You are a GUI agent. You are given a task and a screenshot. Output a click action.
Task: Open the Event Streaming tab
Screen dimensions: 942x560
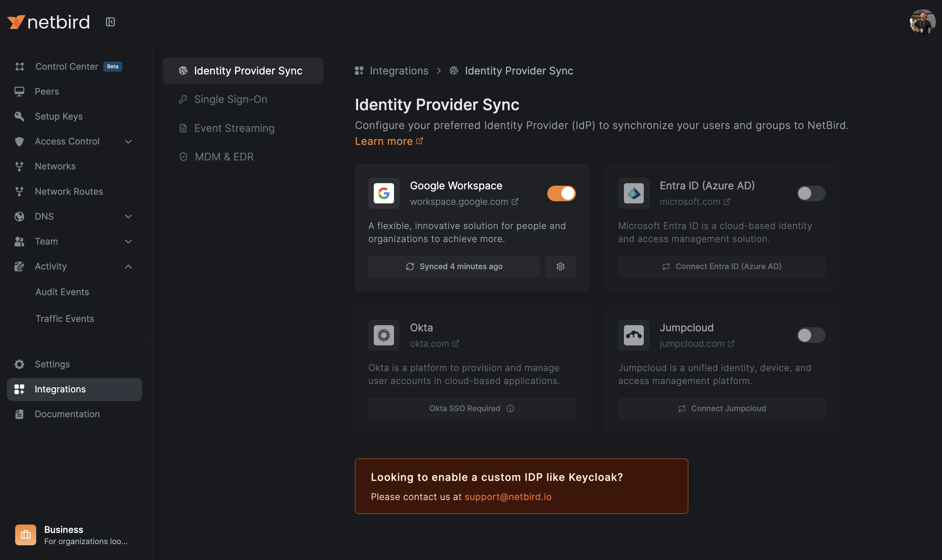[x=234, y=128]
